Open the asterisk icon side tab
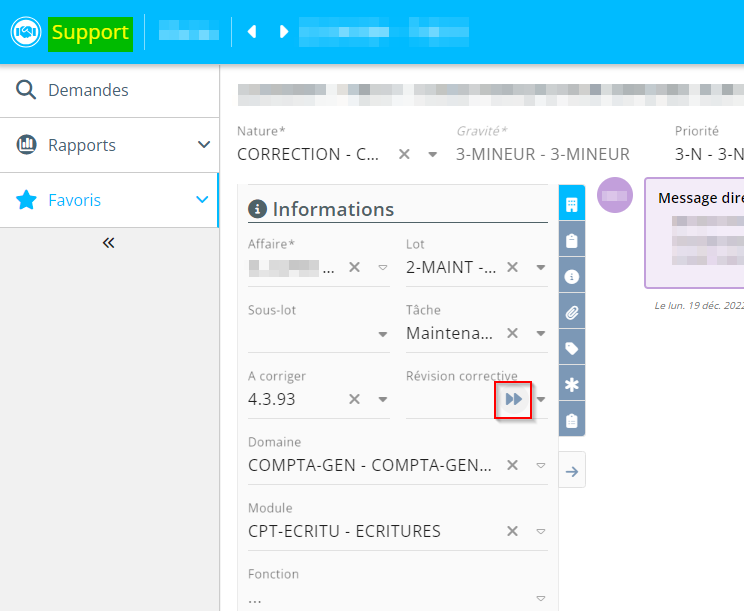 tap(571, 384)
